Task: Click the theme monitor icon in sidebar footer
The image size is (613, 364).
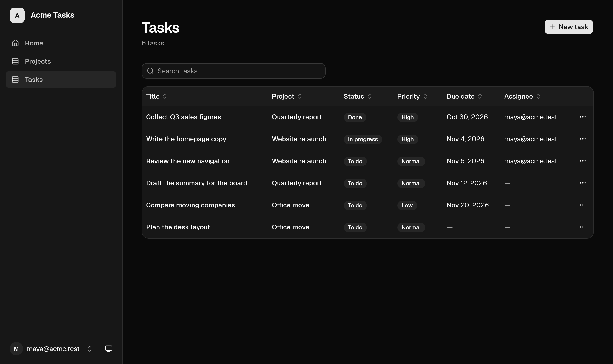Action: click(109, 348)
